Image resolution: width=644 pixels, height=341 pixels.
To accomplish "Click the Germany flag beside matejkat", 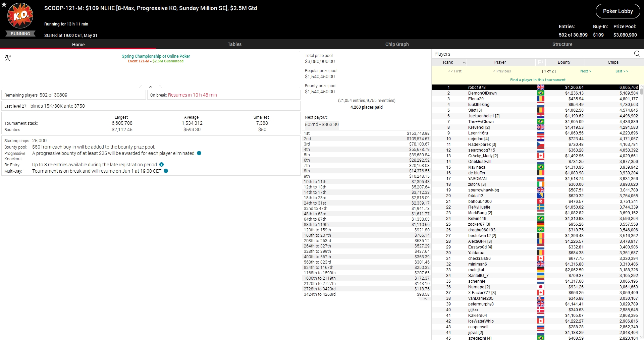I will (540, 270).
